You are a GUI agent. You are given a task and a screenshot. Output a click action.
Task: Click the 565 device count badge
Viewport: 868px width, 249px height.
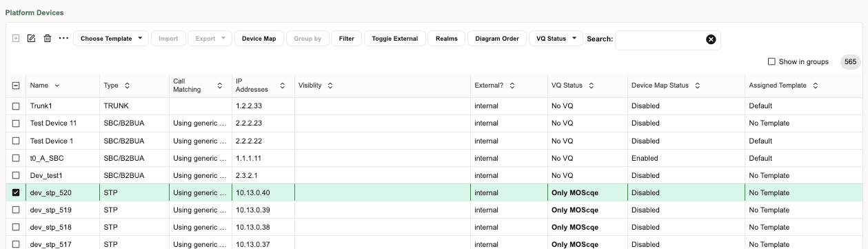pos(851,62)
